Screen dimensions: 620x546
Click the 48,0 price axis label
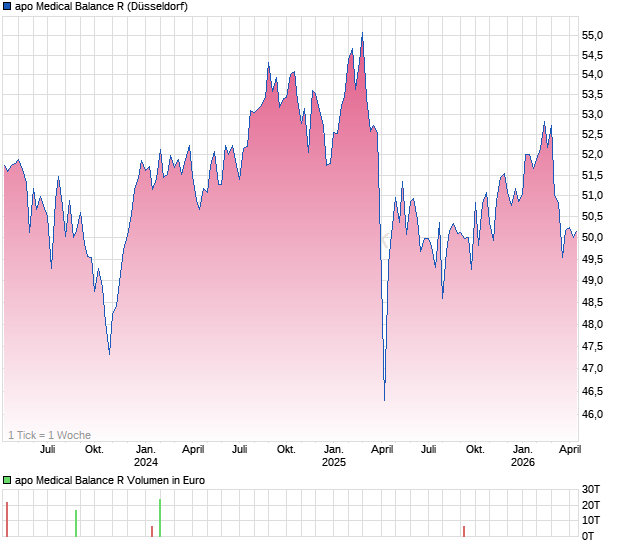[x=593, y=324]
